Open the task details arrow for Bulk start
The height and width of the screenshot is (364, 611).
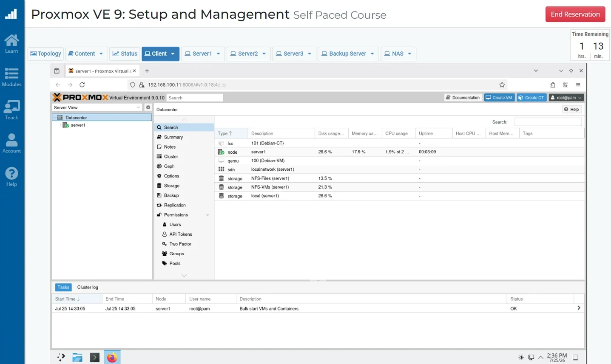579,308
